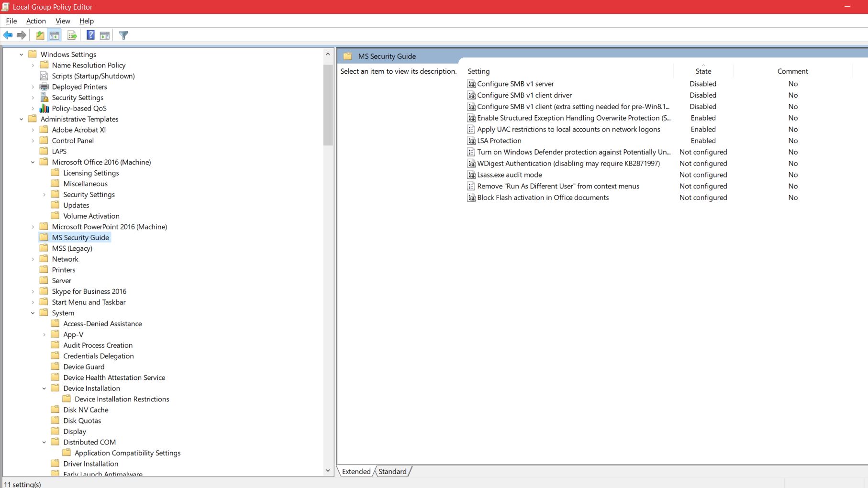Switch to the Standard tab
This screenshot has height=488, width=868.
392,471
